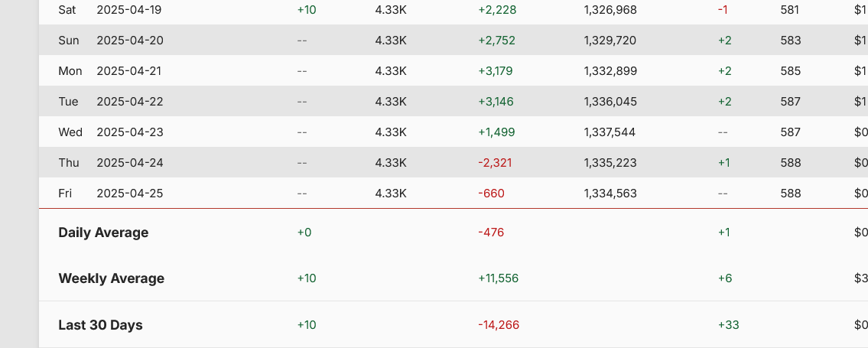
Task: Select the Tue 2025-04-22 date cell
Action: [130, 102]
